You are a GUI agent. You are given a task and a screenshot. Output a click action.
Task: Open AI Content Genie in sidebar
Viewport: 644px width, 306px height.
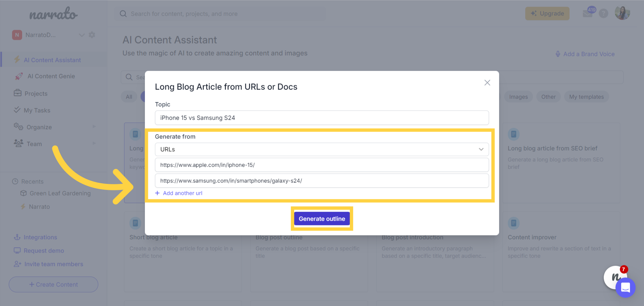click(x=51, y=76)
